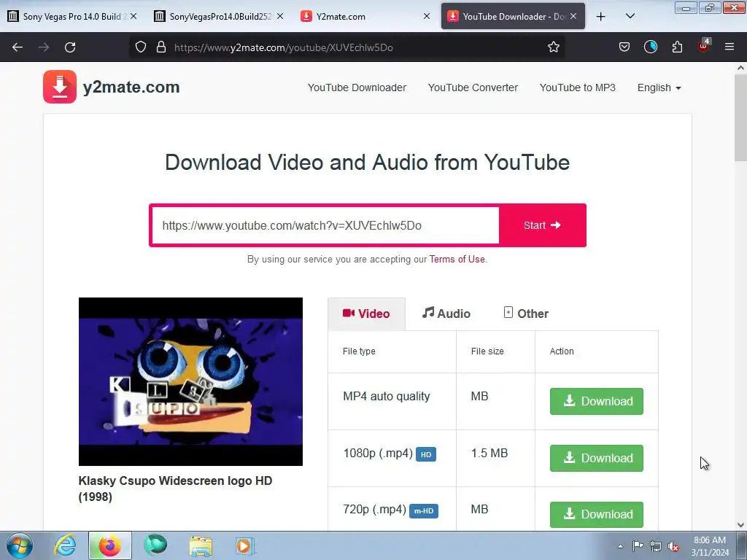Close the Y2mate.com tab
Viewport: 747px width, 560px height.
[426, 16]
